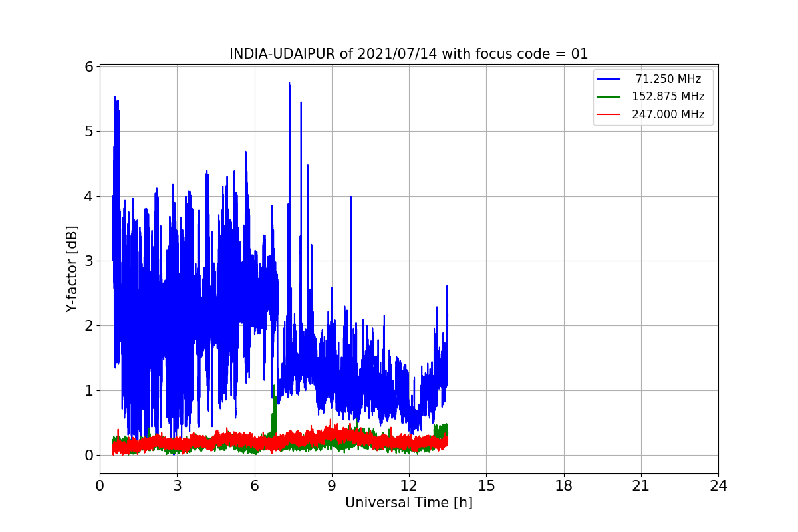Click the y-axis tick label '4'
This screenshot has width=798, height=532.
pos(88,196)
